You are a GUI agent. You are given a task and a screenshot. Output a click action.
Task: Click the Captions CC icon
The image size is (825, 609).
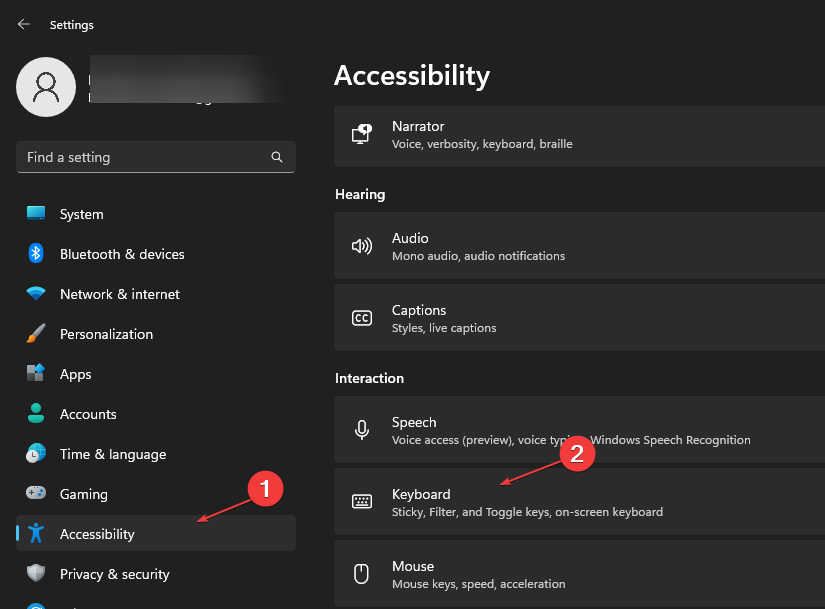click(x=362, y=318)
